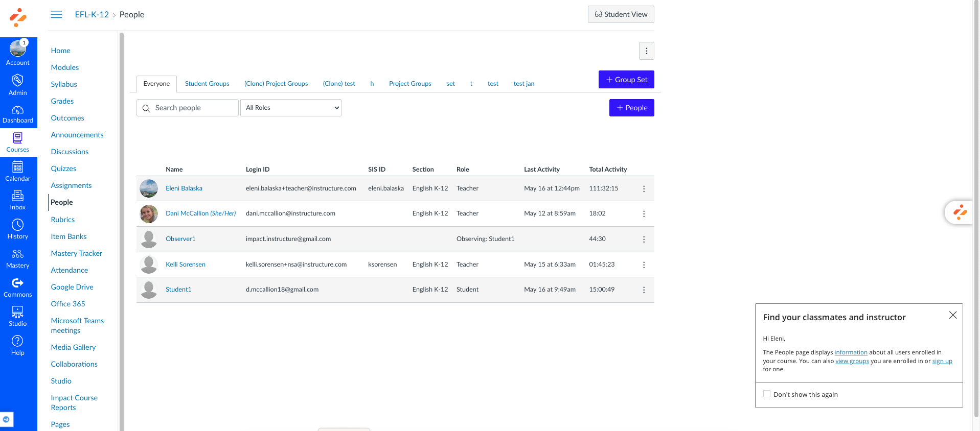Open the page options kebab menu above tabs
This screenshot has width=980, height=431.
tap(647, 51)
